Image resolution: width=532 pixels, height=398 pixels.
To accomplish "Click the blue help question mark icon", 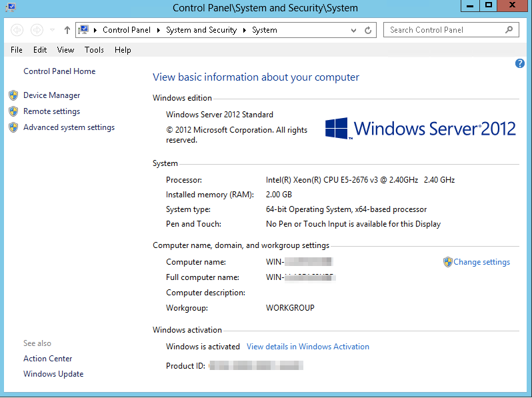I will pos(520,63).
